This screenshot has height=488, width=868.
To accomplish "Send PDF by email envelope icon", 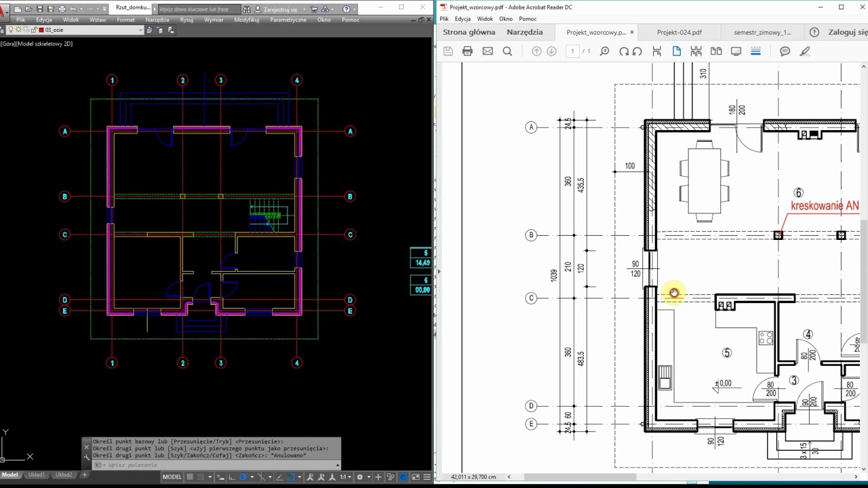I will [488, 52].
